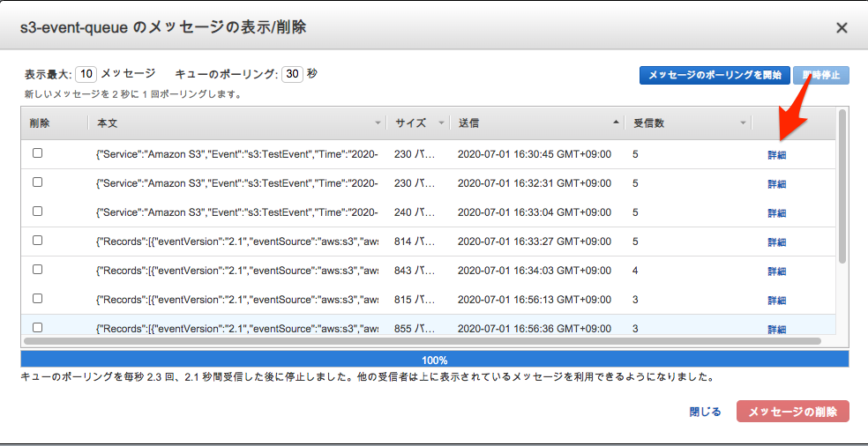The image size is (868, 446).
Task: Click the メッセージの削除 button
Action: coord(793,412)
